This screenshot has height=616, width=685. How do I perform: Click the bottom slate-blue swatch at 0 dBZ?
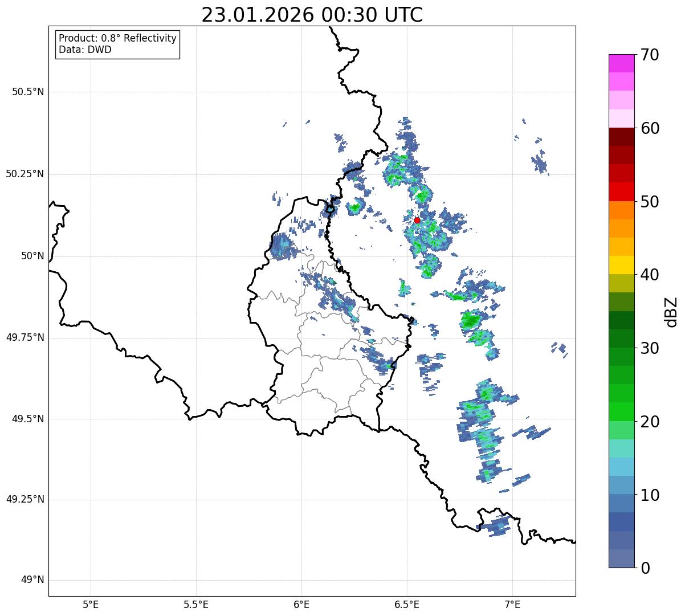(621, 558)
